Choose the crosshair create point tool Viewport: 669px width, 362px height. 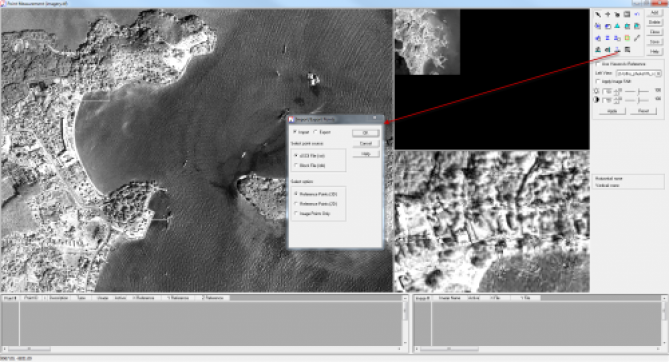click(x=608, y=15)
